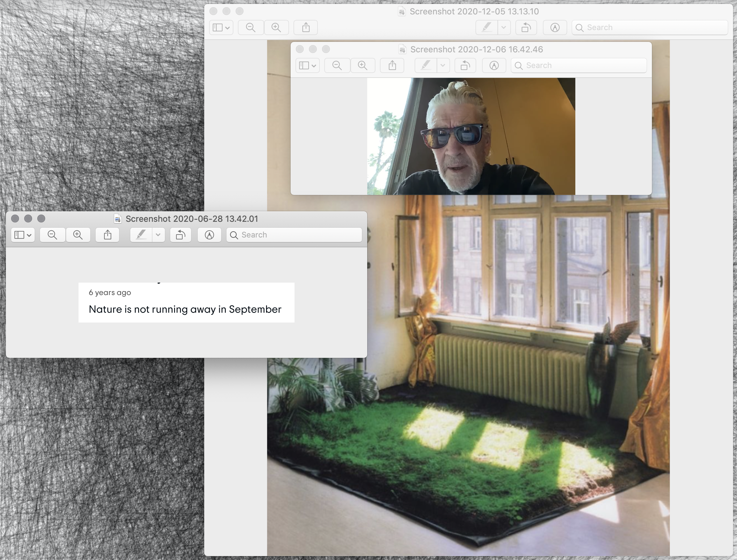The width and height of the screenshot is (737, 560).
Task: Open sidebar view dropdown in 16.42.46 window
Action: [x=308, y=65]
